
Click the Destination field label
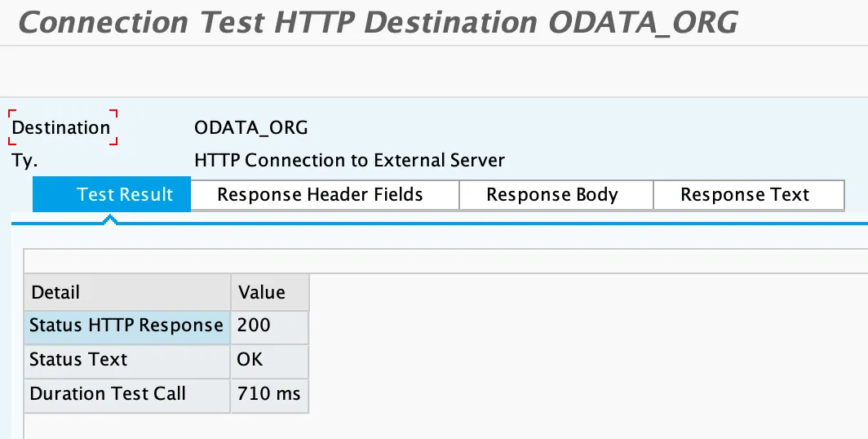(x=61, y=128)
